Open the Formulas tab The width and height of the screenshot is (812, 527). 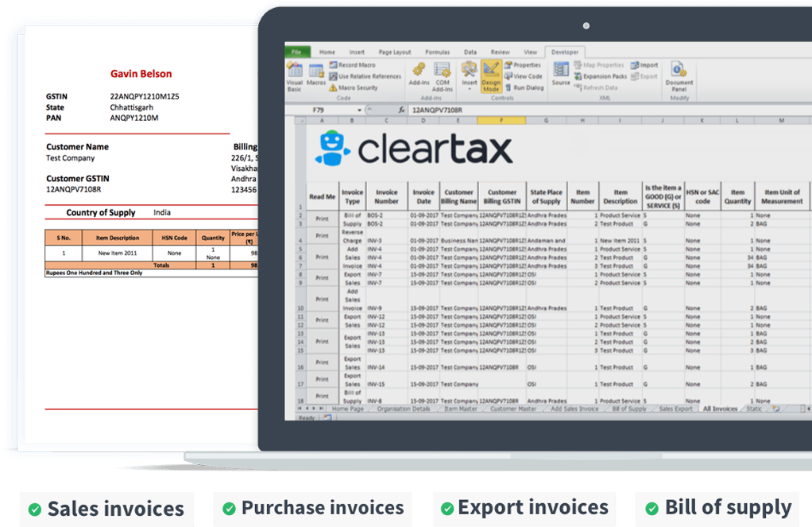[x=438, y=52]
